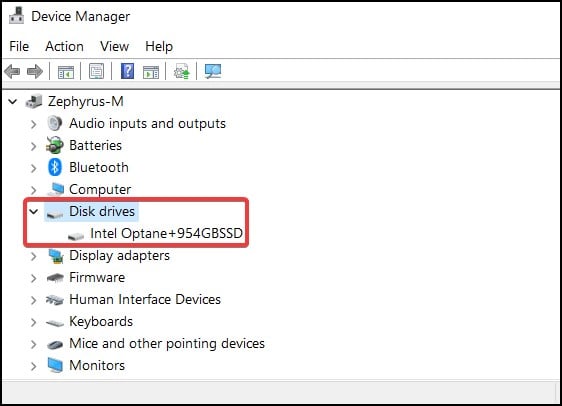Expand the Bluetooth category
The image size is (562, 406).
pyautogui.click(x=34, y=168)
